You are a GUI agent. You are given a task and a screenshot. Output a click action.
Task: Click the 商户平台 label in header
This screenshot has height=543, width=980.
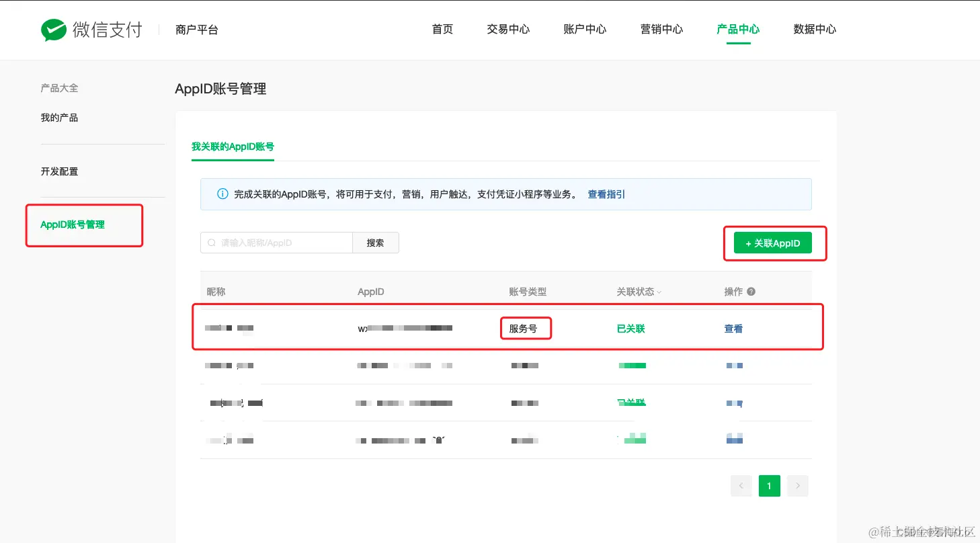pyautogui.click(x=196, y=30)
